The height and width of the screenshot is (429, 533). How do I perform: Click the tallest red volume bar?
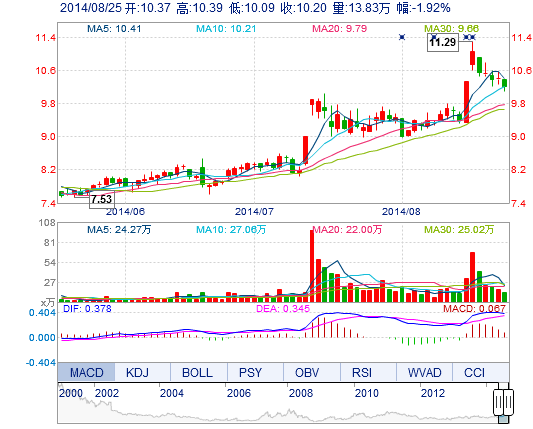pyautogui.click(x=312, y=266)
